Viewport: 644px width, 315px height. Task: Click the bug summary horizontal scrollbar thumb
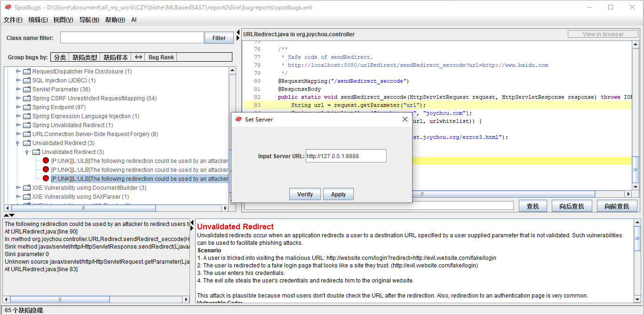tap(60, 299)
